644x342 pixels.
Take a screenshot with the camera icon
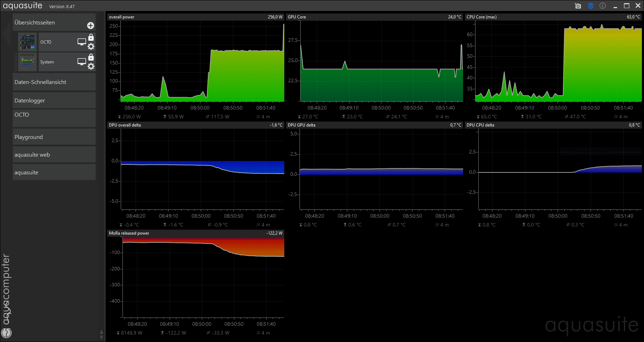(578, 6)
